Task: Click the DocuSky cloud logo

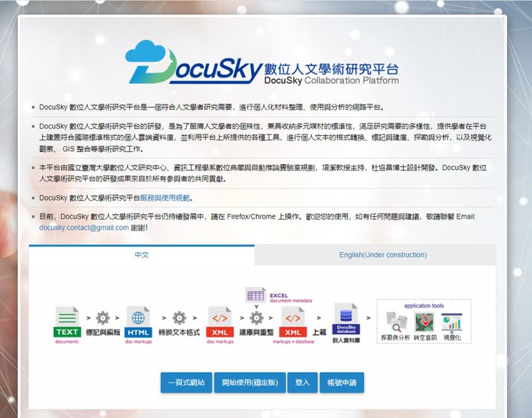Action: (150, 60)
